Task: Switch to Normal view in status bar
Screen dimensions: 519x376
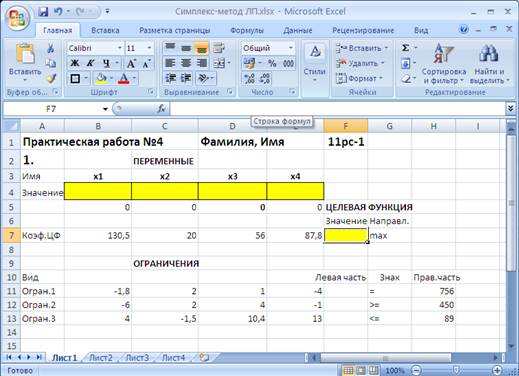Action: (x=348, y=371)
